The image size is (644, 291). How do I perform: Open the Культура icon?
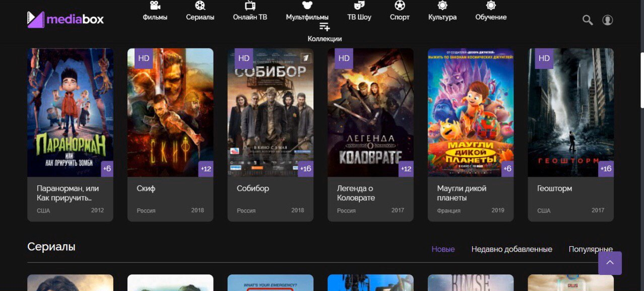coord(442,6)
